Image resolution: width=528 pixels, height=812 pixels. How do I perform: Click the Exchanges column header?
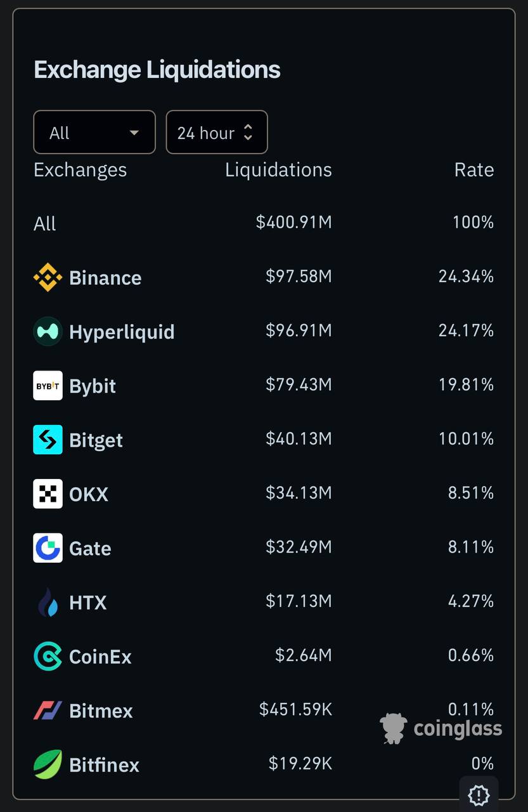pos(80,170)
